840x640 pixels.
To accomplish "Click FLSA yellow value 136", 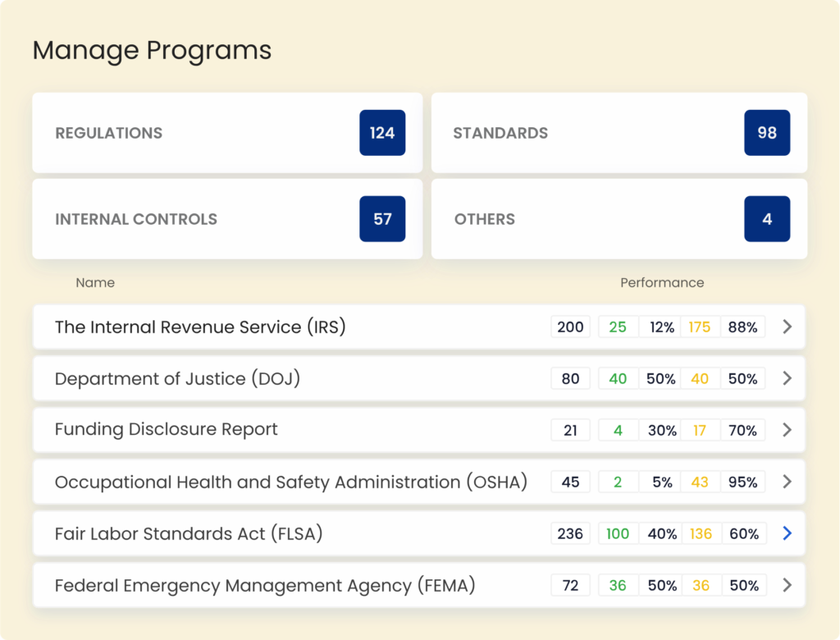I will tap(701, 533).
